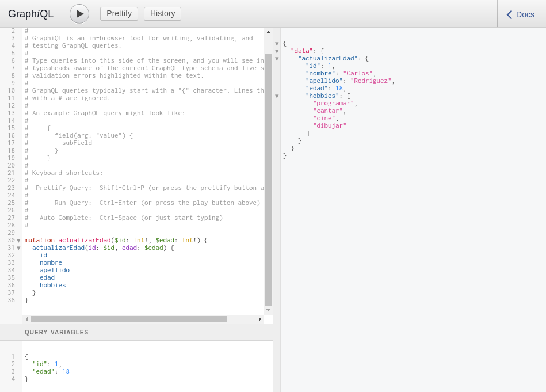Collapse the mutation block at line 30
The image size is (546, 392).
coord(18,241)
